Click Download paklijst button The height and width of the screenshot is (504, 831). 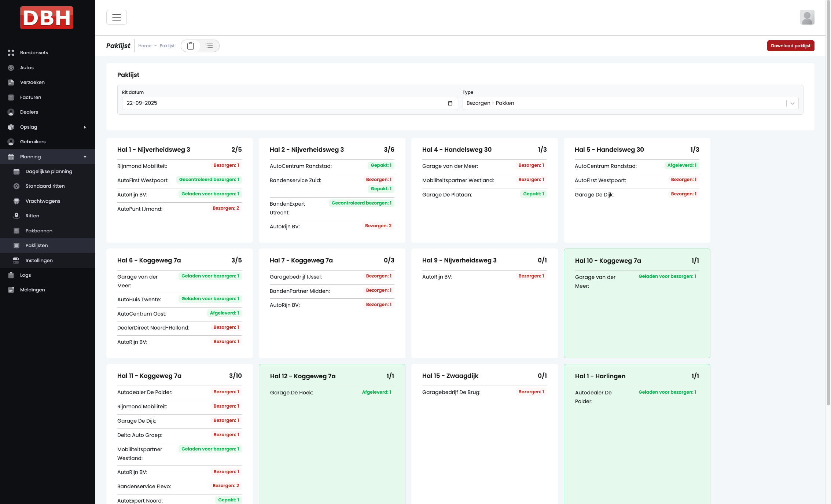(x=790, y=46)
